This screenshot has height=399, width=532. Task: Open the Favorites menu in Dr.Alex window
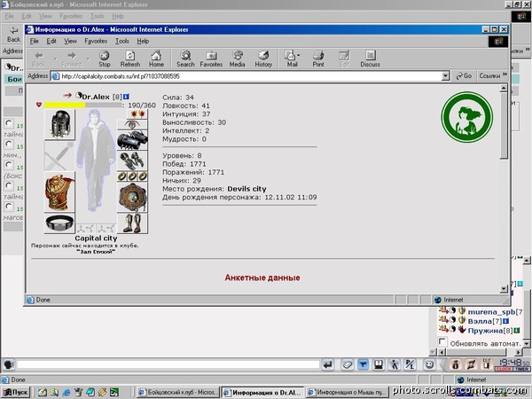click(x=96, y=42)
